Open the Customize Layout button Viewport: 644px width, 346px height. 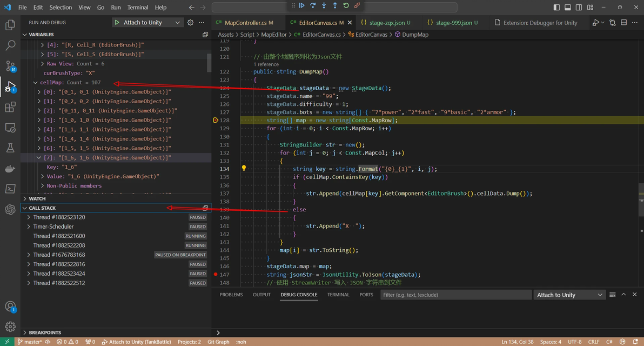pyautogui.click(x=590, y=8)
